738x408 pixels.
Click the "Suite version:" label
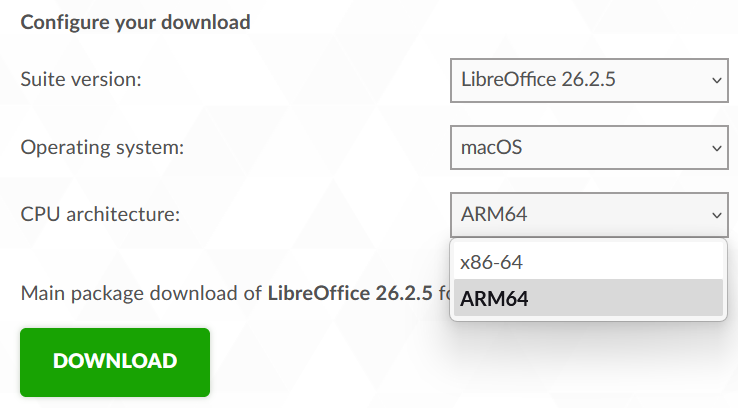click(81, 79)
